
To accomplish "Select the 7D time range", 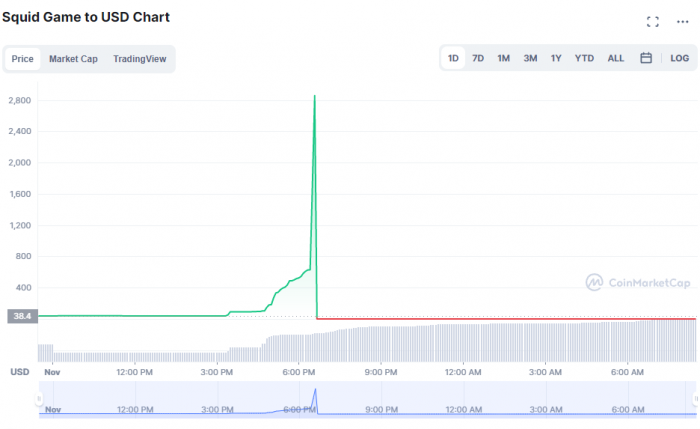I will (478, 58).
